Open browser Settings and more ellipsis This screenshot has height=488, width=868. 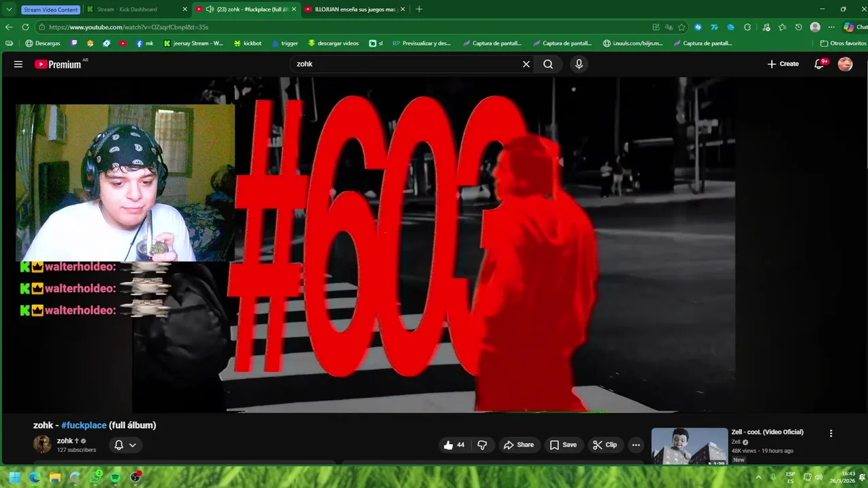(x=831, y=27)
